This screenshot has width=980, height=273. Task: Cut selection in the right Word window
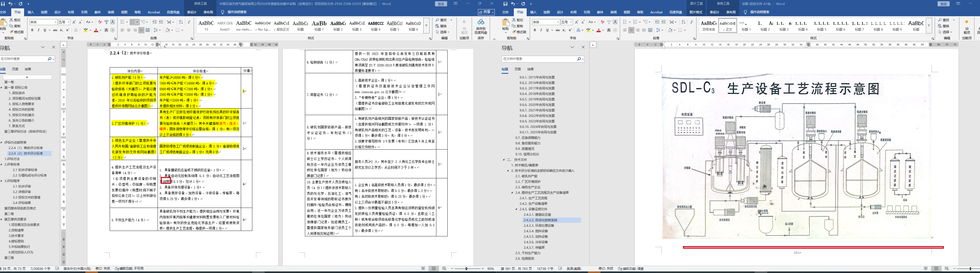(517, 20)
